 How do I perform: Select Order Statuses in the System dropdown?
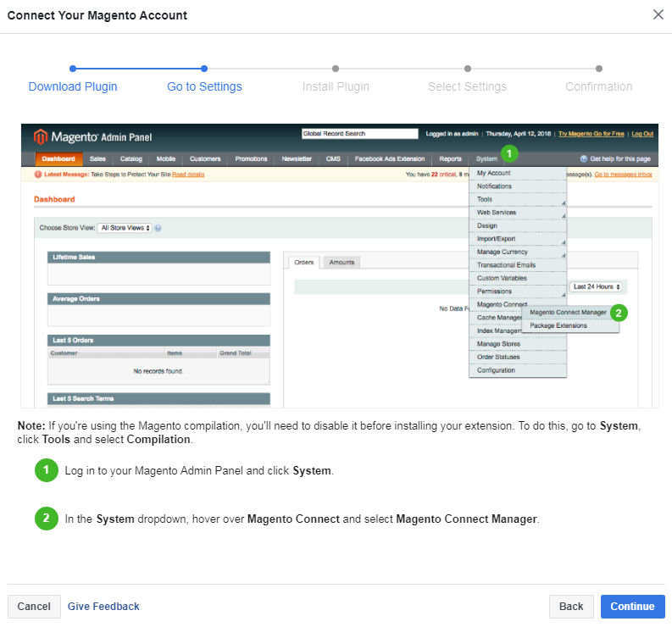click(518, 357)
